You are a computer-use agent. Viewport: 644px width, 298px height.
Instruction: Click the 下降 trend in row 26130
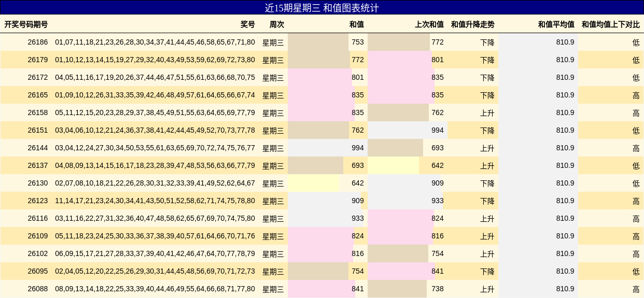pos(487,183)
